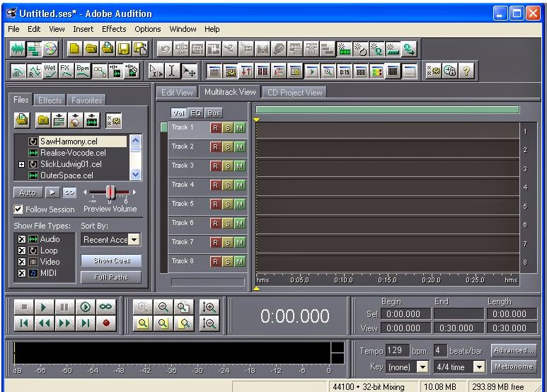The image size is (547, 392).
Task: Click the Play Looped infinity button
Action: [x=105, y=307]
